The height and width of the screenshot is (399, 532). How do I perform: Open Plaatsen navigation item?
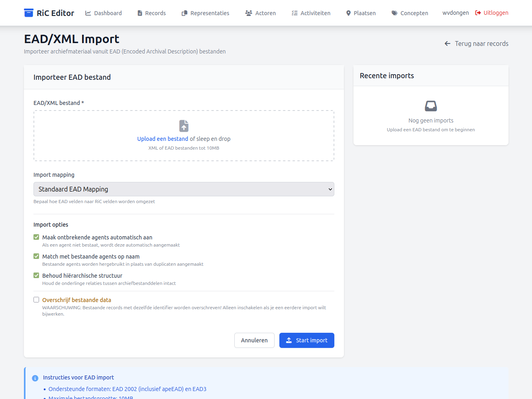pos(361,13)
